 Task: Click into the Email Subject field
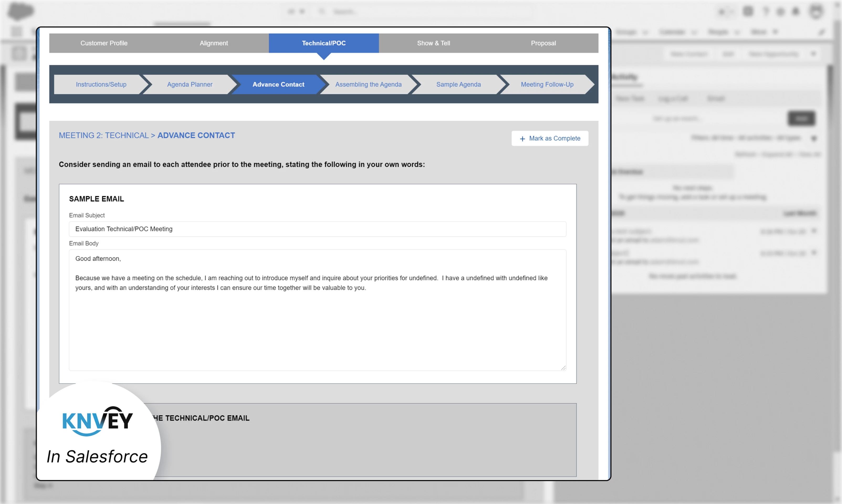point(317,229)
